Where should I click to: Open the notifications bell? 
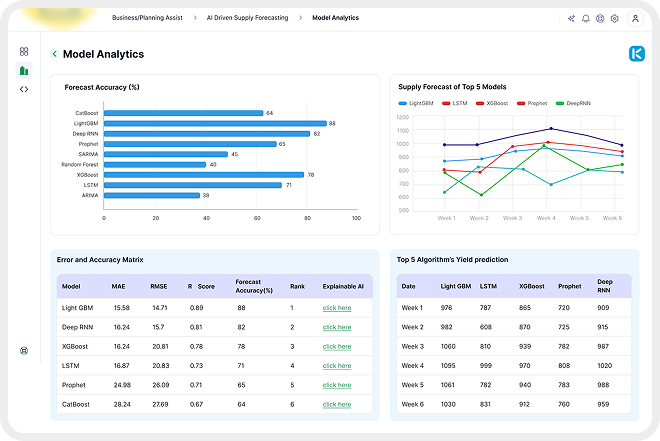[585, 18]
